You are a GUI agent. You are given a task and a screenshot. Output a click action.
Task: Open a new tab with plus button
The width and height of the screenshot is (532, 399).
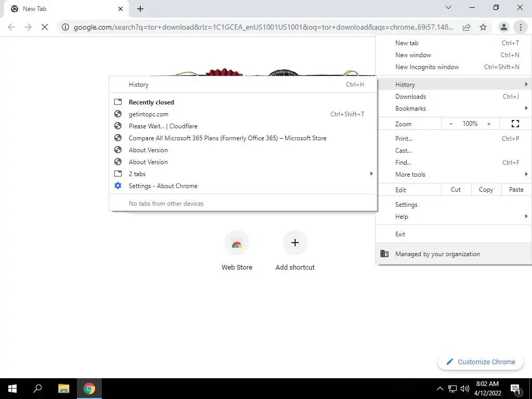[140, 9]
